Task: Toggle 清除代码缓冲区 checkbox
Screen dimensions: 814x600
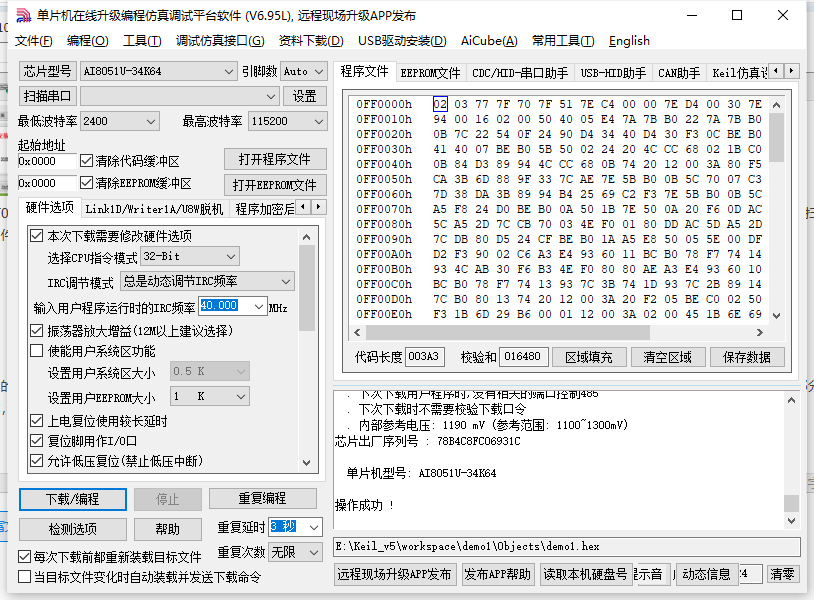Action: click(x=87, y=161)
